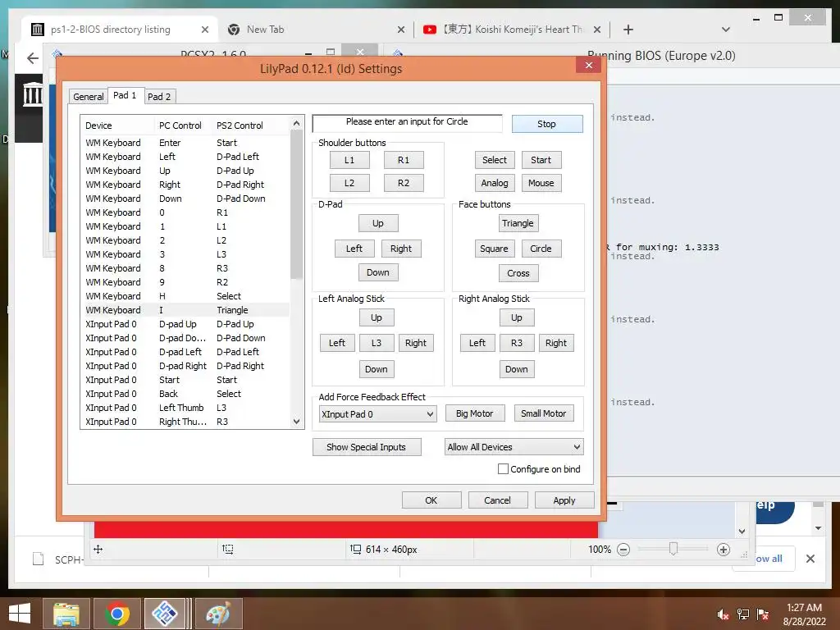Enable the Configure on bind checkbox

click(x=503, y=468)
